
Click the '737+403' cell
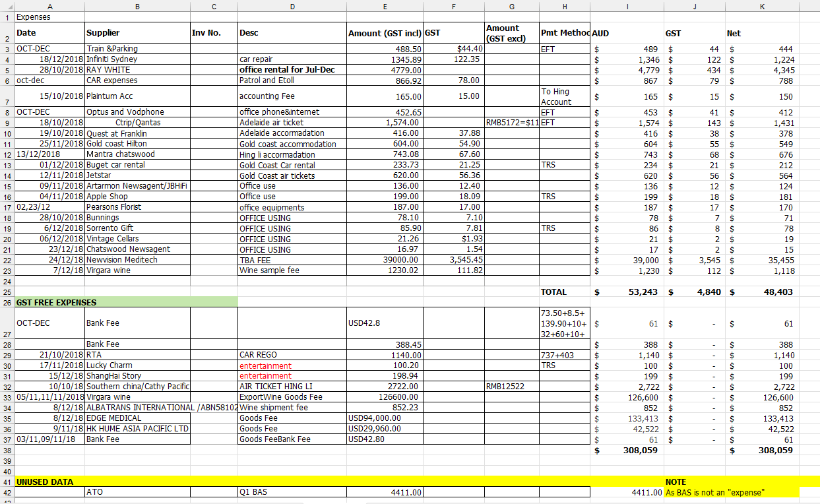click(564, 355)
